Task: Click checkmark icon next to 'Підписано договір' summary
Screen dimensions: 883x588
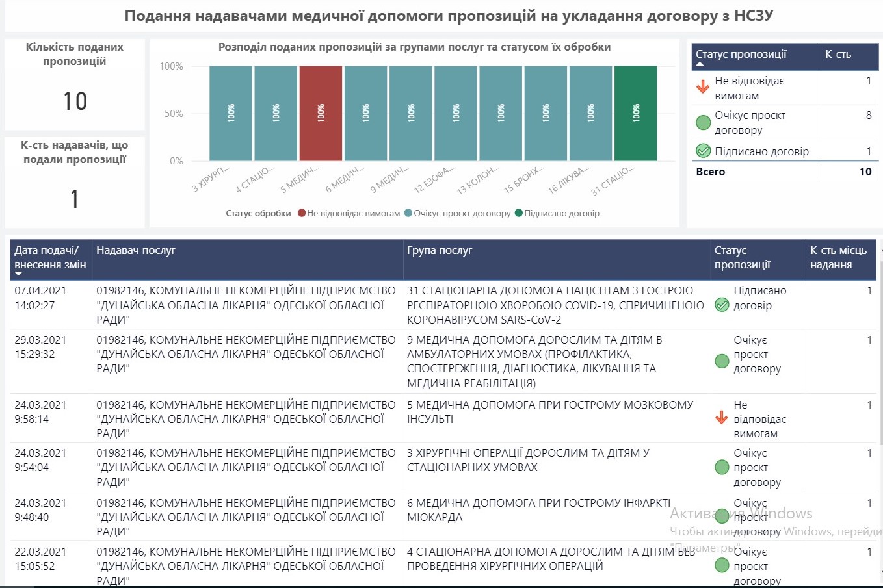Action: tap(703, 151)
